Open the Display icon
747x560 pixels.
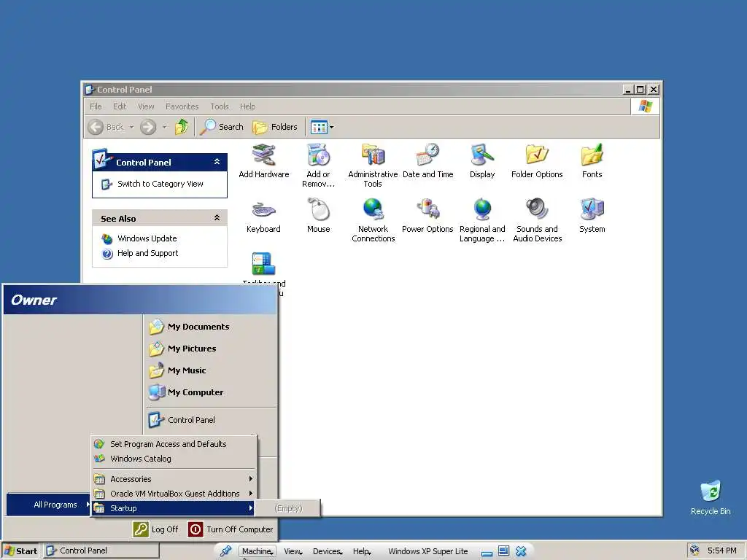point(482,161)
